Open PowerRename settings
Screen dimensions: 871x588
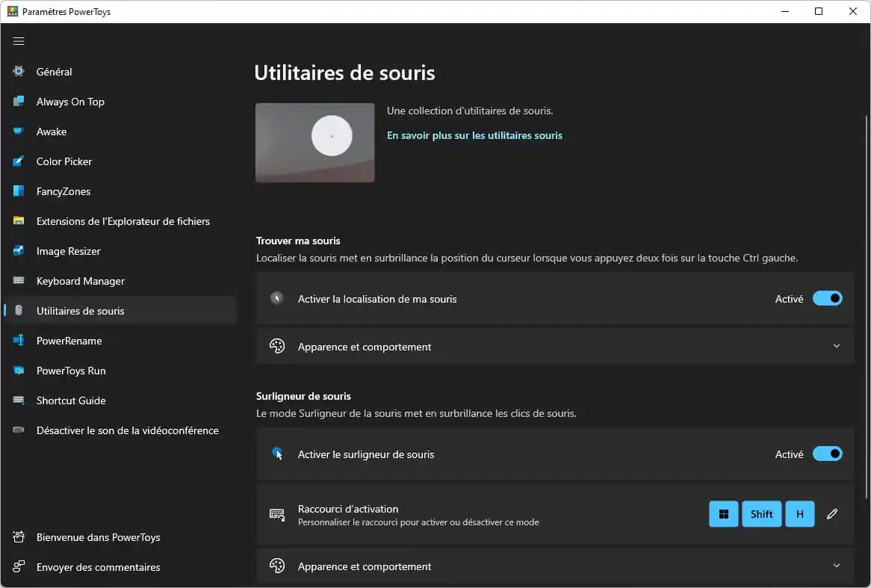point(120,341)
